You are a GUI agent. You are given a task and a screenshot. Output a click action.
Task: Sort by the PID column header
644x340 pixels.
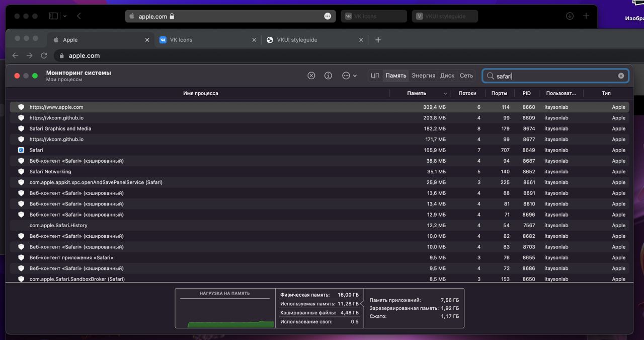point(526,93)
